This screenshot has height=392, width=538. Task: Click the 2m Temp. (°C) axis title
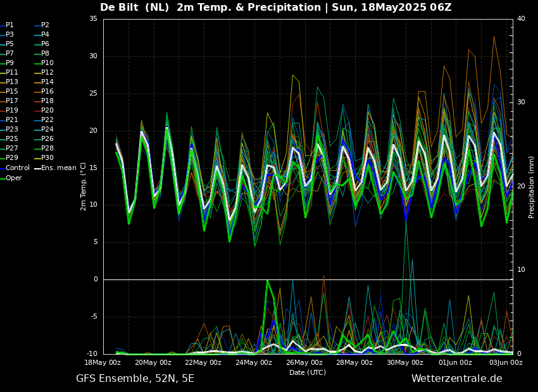click(x=83, y=187)
